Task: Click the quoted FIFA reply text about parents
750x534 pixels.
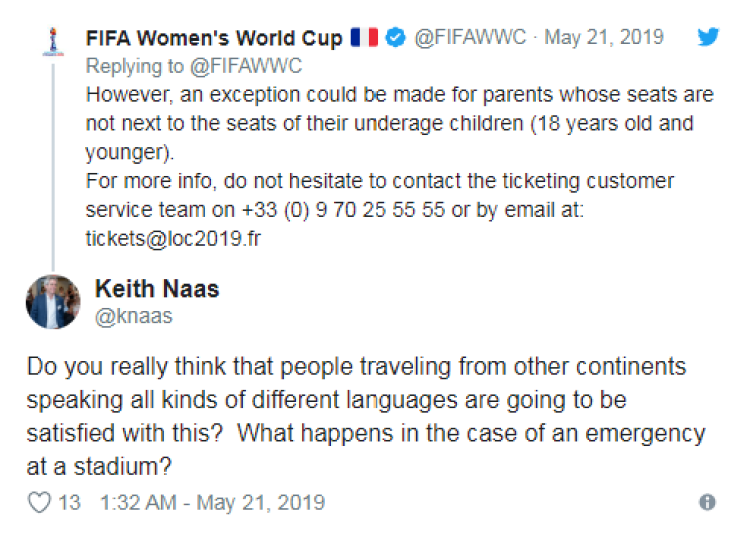Action: (398, 124)
